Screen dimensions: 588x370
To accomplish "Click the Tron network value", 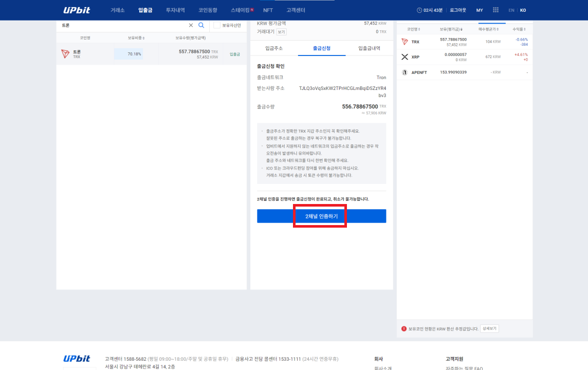I will [381, 78].
